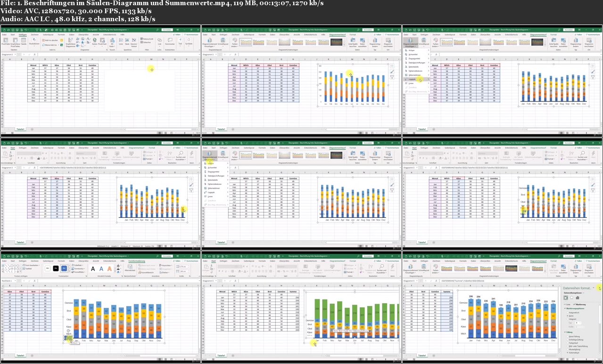Select series options bar-chart icon in Datenreihen pane

pos(578,298)
